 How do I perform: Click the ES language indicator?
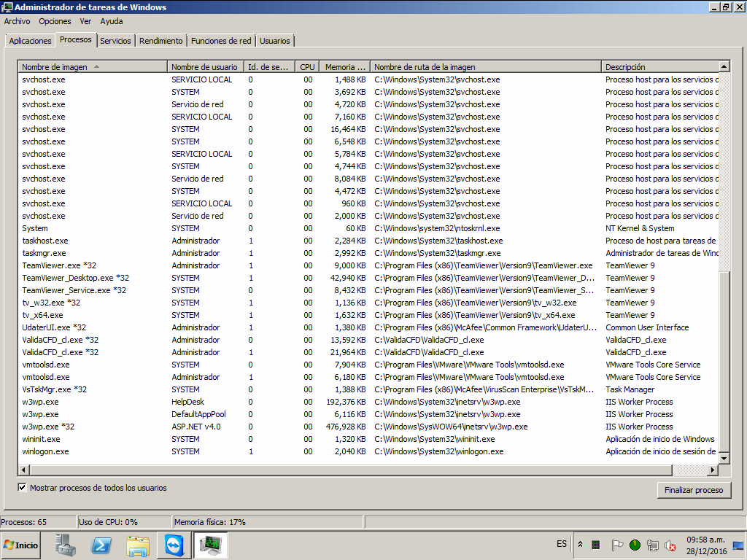(x=562, y=544)
